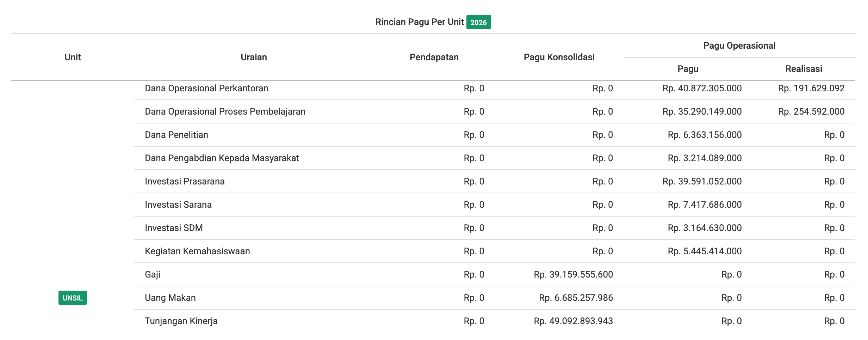Click Tunjangan Kinerja amount Rp. 49.092.893.943
Viewport: 868px width, 340px height.
coord(573,321)
